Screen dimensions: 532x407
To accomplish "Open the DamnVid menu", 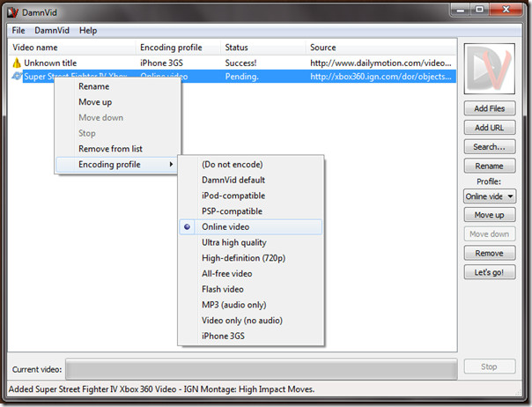I will click(x=52, y=31).
